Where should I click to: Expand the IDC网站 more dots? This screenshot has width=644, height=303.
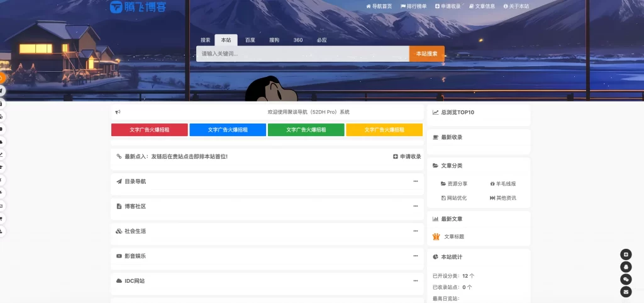click(x=416, y=281)
